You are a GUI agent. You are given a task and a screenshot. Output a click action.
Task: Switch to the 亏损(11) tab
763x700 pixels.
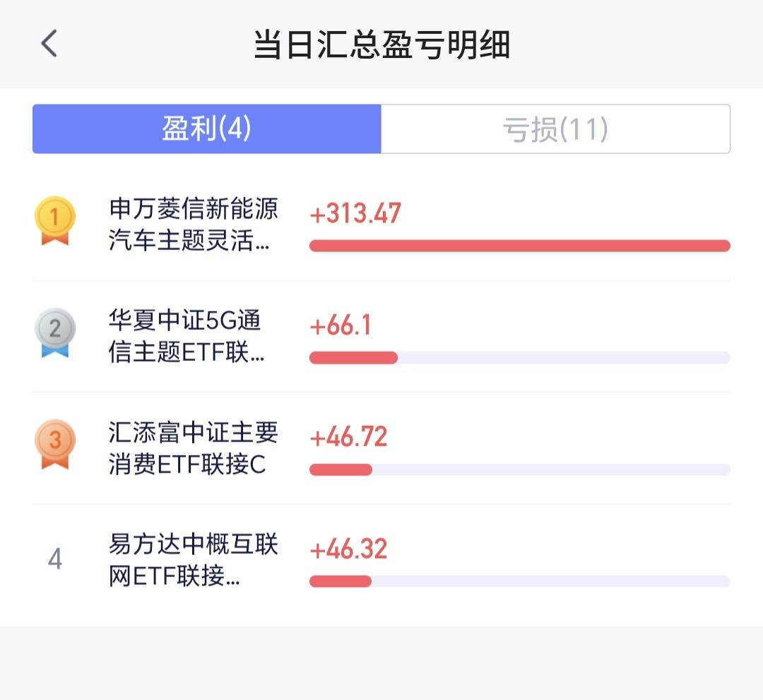(555, 129)
